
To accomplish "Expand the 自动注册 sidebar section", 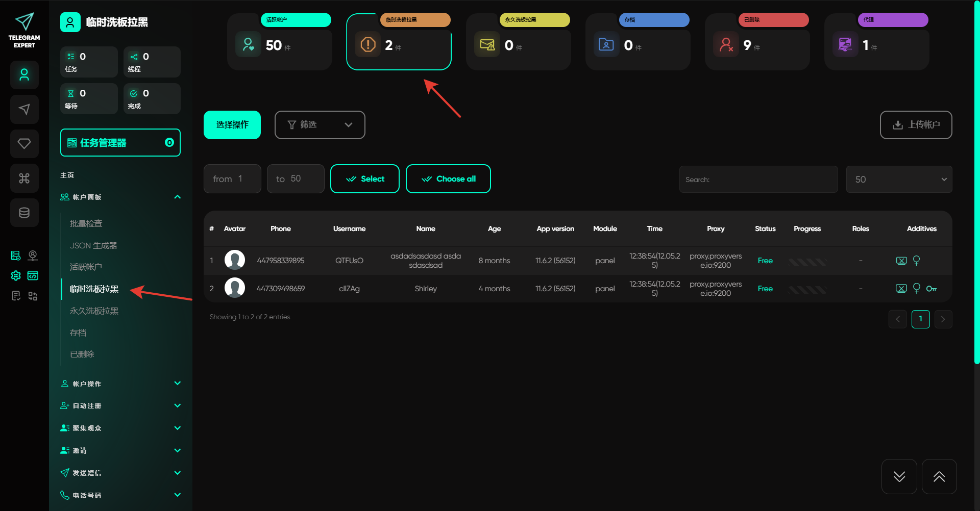I will pyautogui.click(x=120, y=406).
